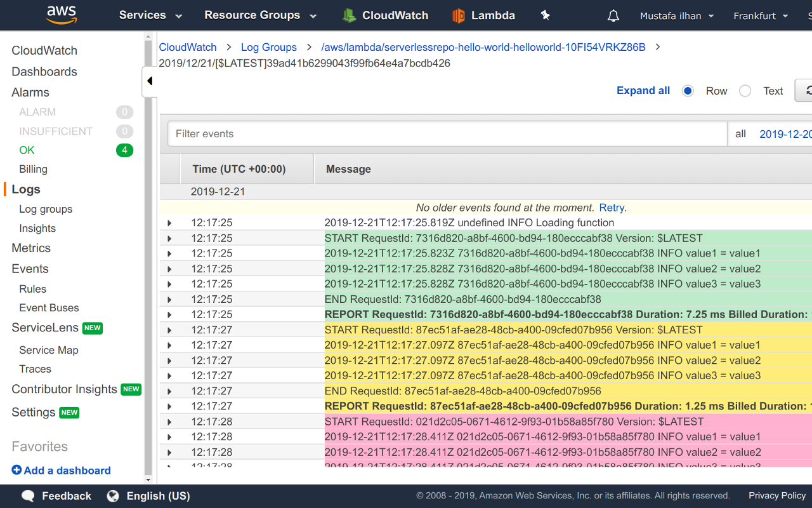This screenshot has height=508, width=812.
Task: Click the globe language icon
Action: click(113, 496)
